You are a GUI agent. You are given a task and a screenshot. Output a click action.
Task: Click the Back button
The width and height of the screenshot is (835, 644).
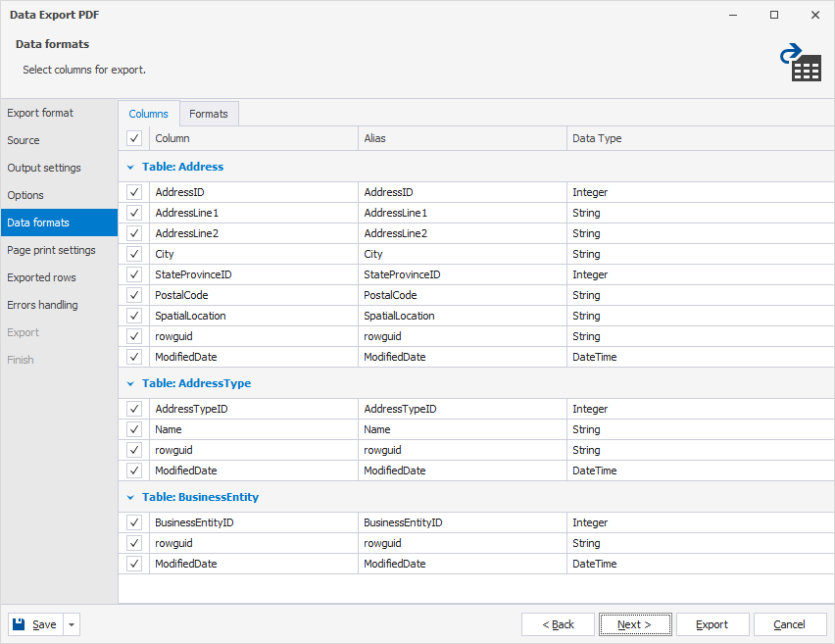pos(558,624)
